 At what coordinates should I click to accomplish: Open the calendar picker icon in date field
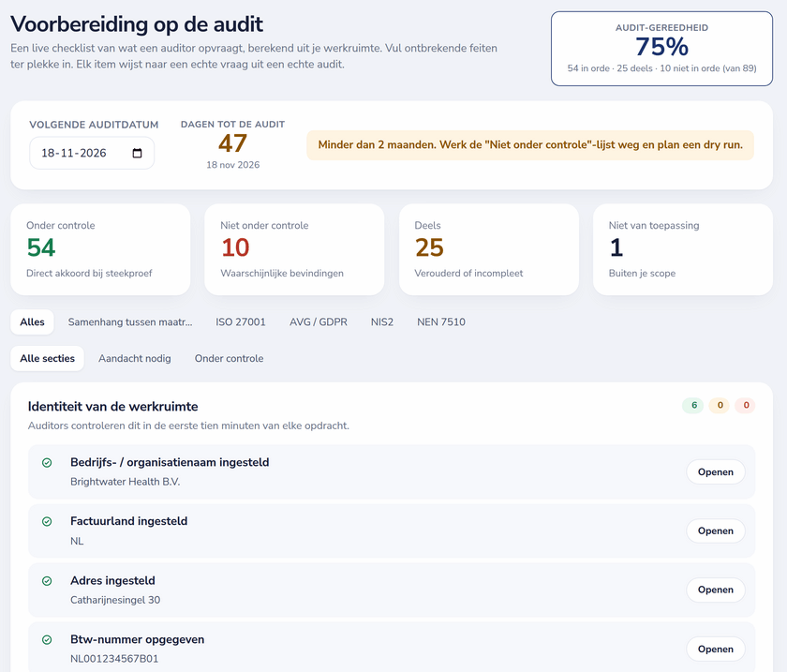[137, 153]
